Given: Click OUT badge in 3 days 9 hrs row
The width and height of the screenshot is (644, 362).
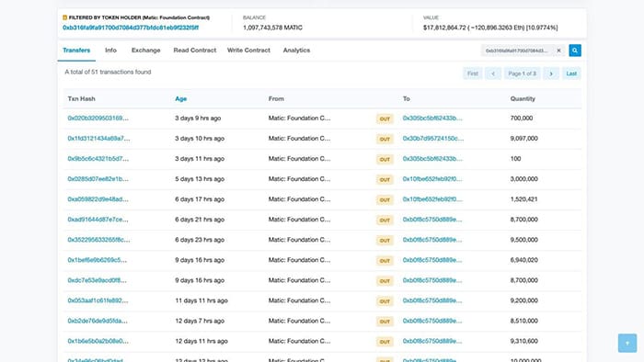Looking at the screenshot, I should coord(385,119).
